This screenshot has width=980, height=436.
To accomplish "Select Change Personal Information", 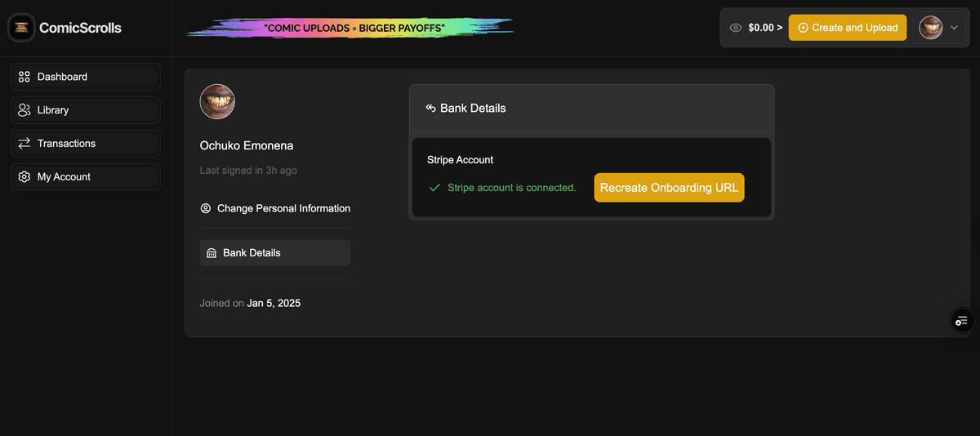I will pos(275,208).
